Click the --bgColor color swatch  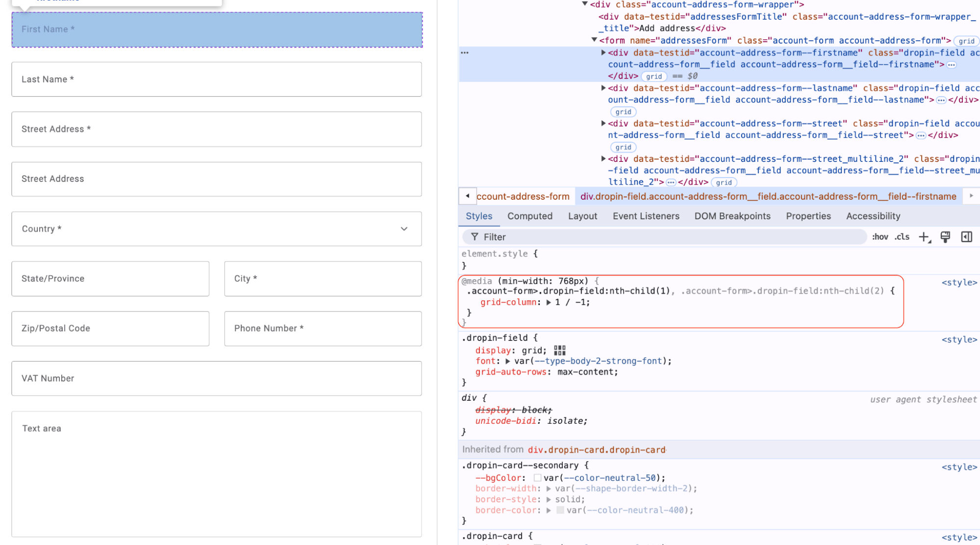[537, 478]
